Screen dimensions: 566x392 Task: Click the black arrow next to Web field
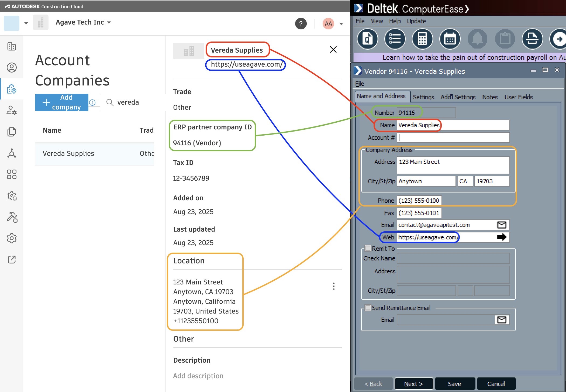502,237
